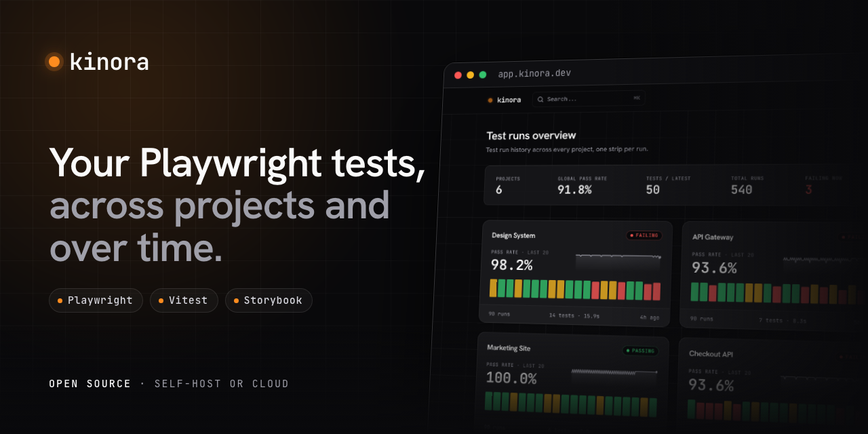Open the API Gateway project card title
Image resolution: width=868 pixels, height=434 pixels.
pyautogui.click(x=713, y=237)
